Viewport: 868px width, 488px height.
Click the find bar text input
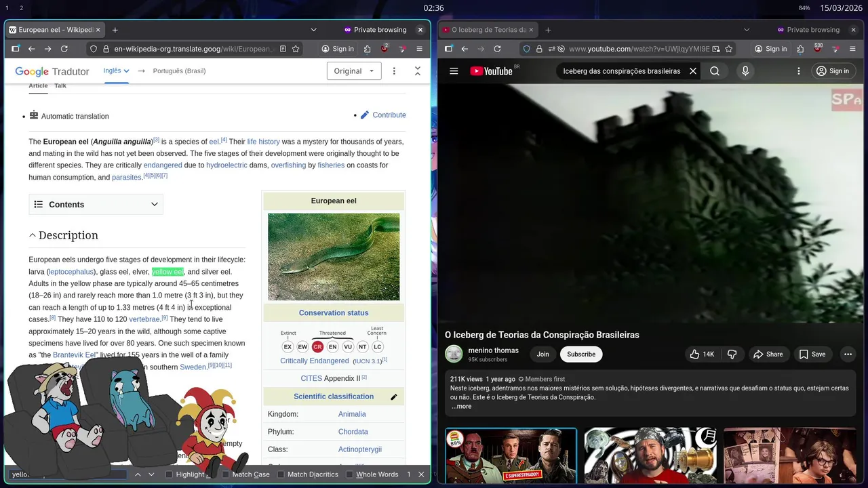click(68, 474)
